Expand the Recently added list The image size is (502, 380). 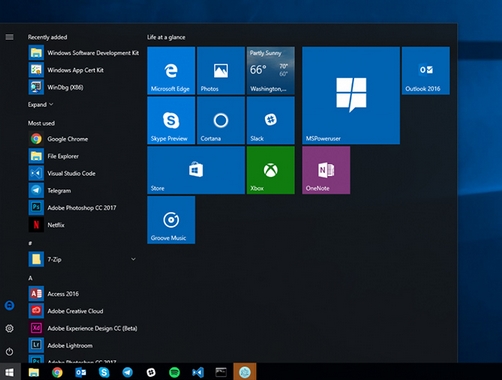point(40,105)
